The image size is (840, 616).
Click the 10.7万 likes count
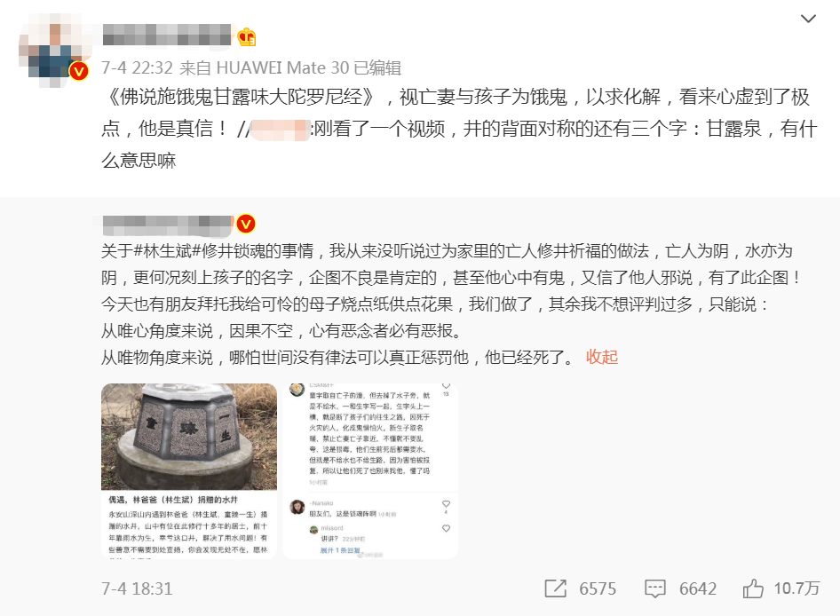[x=796, y=588]
